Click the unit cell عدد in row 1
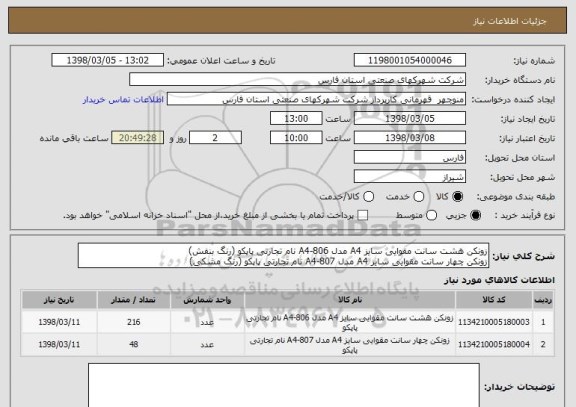Screen dimensions: 576x407 point(207,322)
